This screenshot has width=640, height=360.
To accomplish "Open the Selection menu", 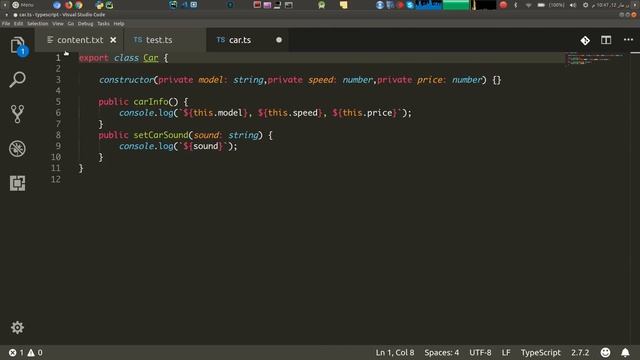I will point(38,24).
